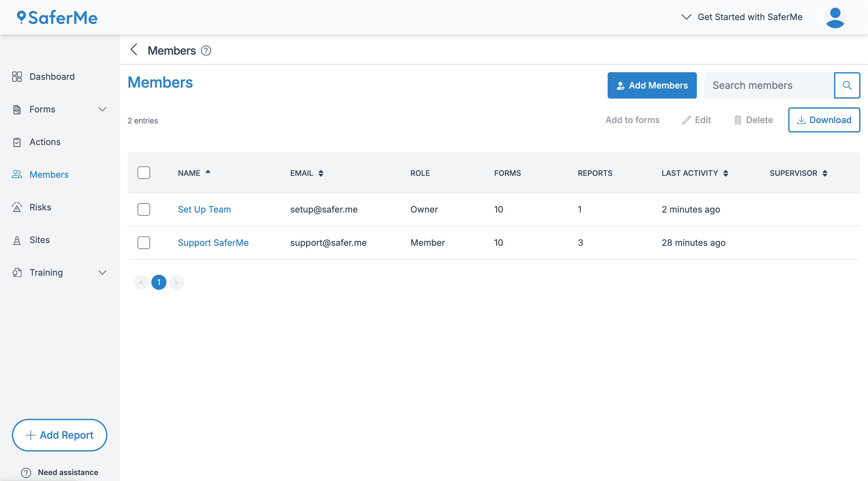The height and width of the screenshot is (481, 868).
Task: Open the Support SaferMe member link
Action: pos(213,242)
